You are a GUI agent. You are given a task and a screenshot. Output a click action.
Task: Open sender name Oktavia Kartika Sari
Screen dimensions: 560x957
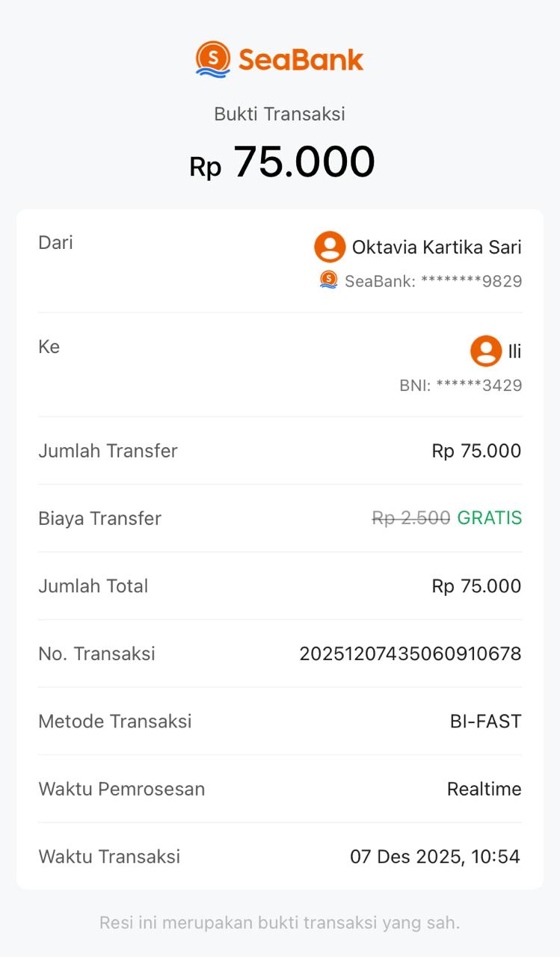tap(437, 247)
